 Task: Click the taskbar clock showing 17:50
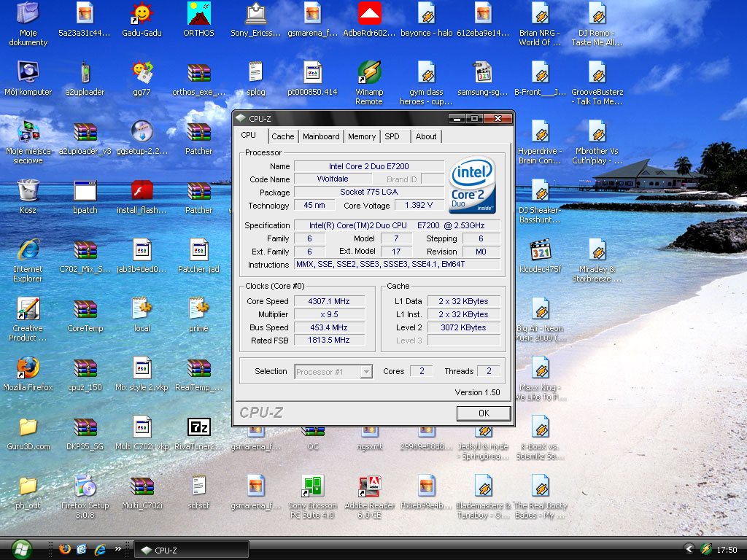727,550
